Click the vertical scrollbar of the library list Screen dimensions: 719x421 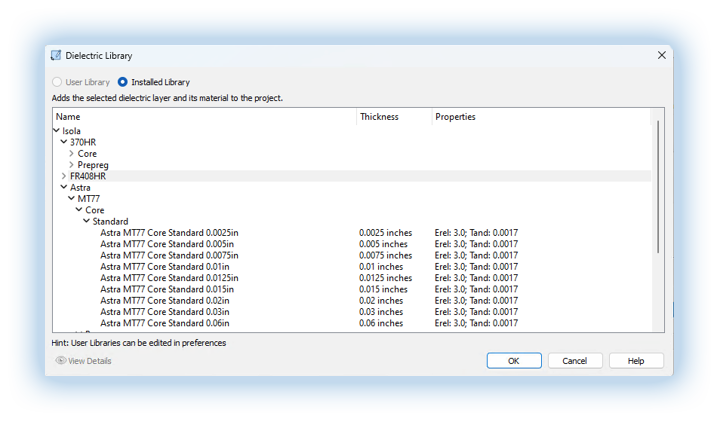tap(658, 187)
